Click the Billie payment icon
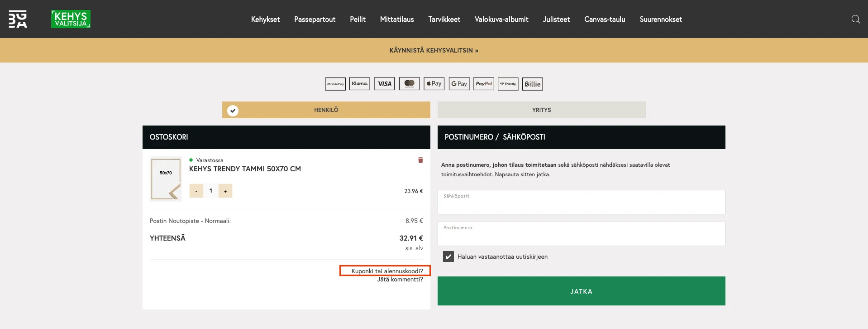 [533, 84]
